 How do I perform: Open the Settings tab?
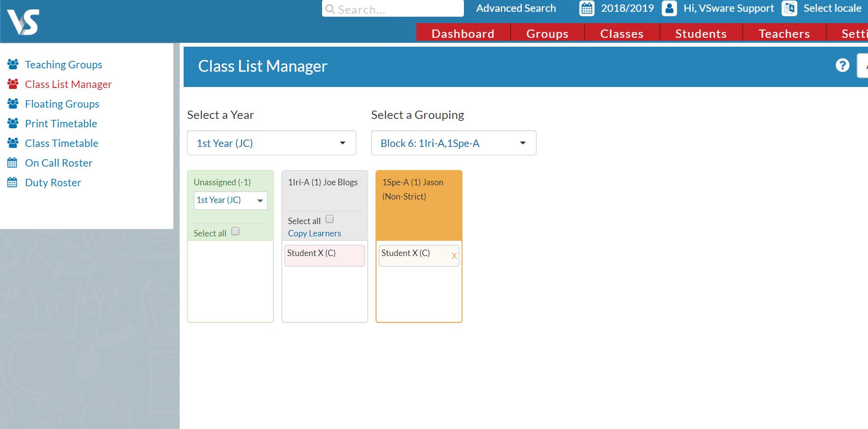[x=847, y=33]
